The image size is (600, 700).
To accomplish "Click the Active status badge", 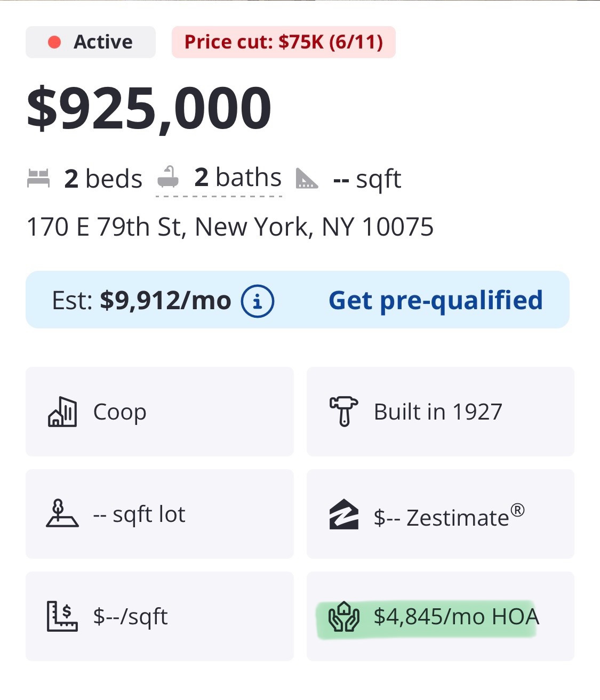I will click(91, 42).
